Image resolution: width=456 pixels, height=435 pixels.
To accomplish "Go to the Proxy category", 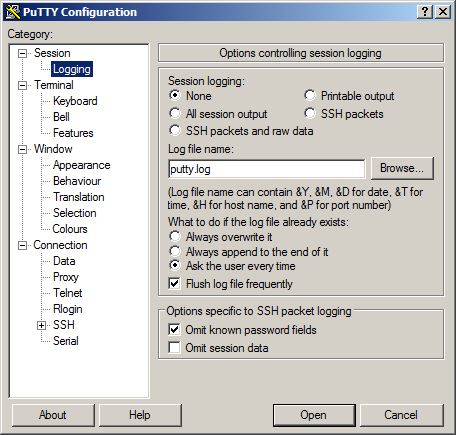I will 66,277.
